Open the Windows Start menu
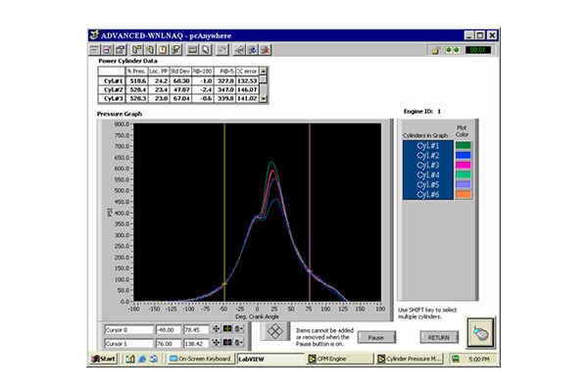Image resolution: width=588 pixels, height=392 pixels. click(104, 359)
